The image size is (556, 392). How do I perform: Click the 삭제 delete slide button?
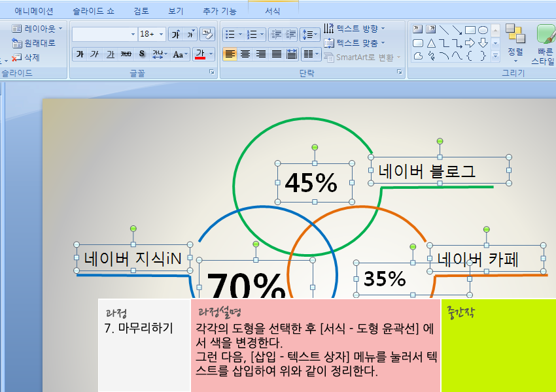coord(26,57)
